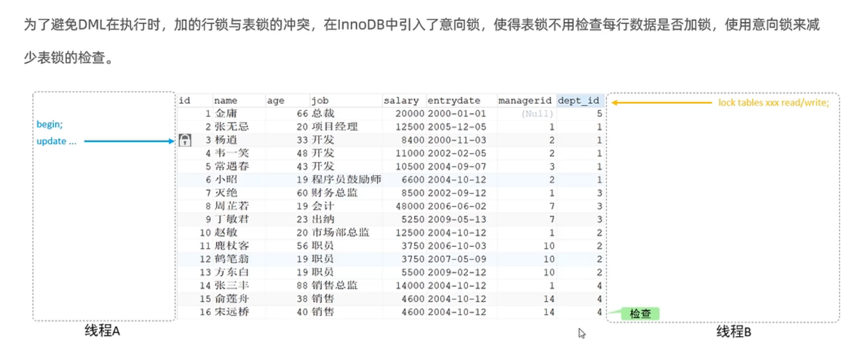Viewport: 868px width, 339px height.
Task: Click the salary cell 48000
Action: tap(410, 206)
